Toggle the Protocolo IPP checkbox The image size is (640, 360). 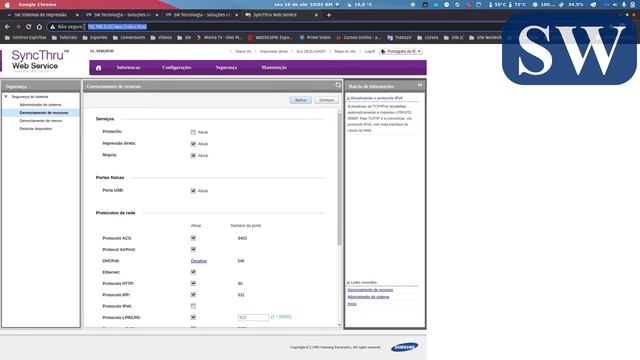pos(193,295)
